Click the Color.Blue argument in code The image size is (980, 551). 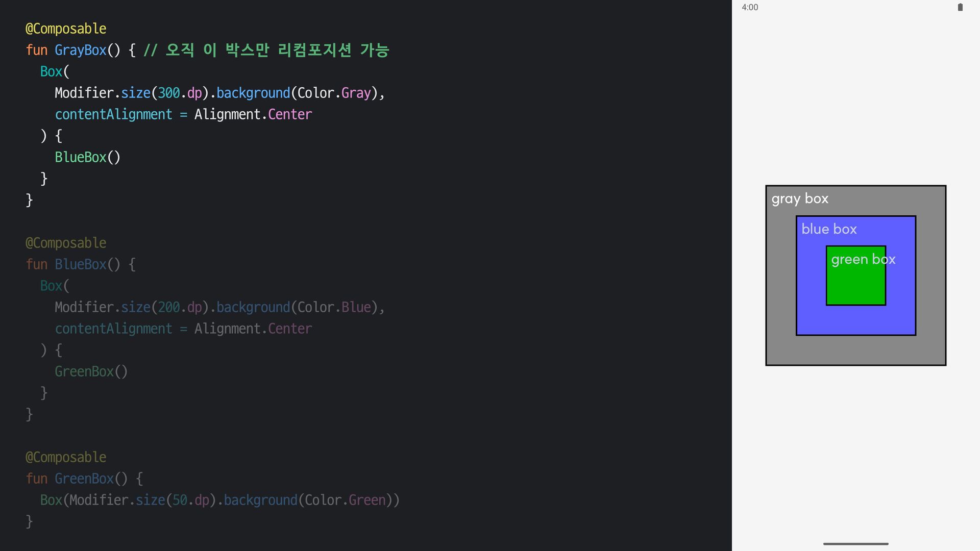(334, 307)
